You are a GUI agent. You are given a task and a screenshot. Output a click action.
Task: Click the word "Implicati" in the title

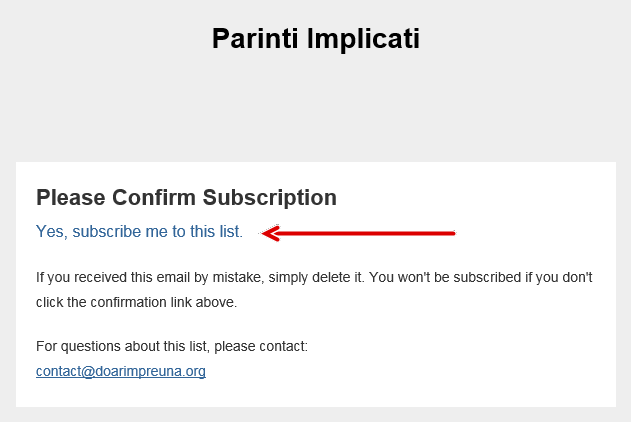pos(363,40)
